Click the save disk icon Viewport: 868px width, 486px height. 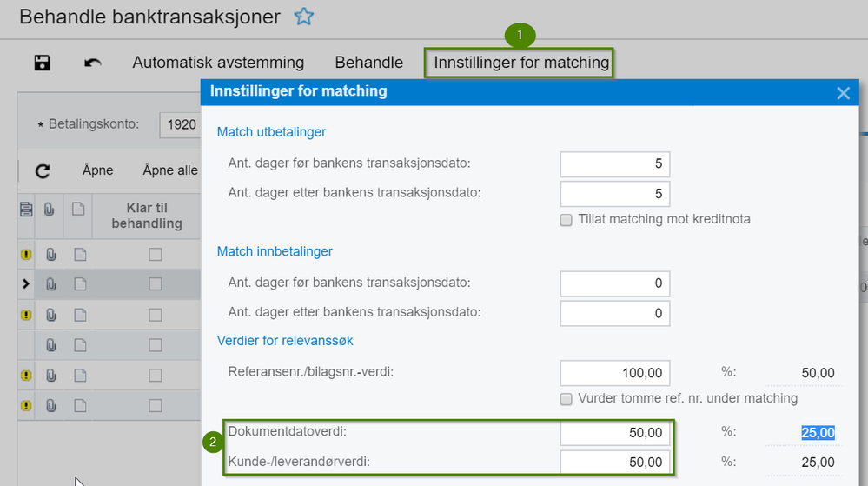point(42,63)
